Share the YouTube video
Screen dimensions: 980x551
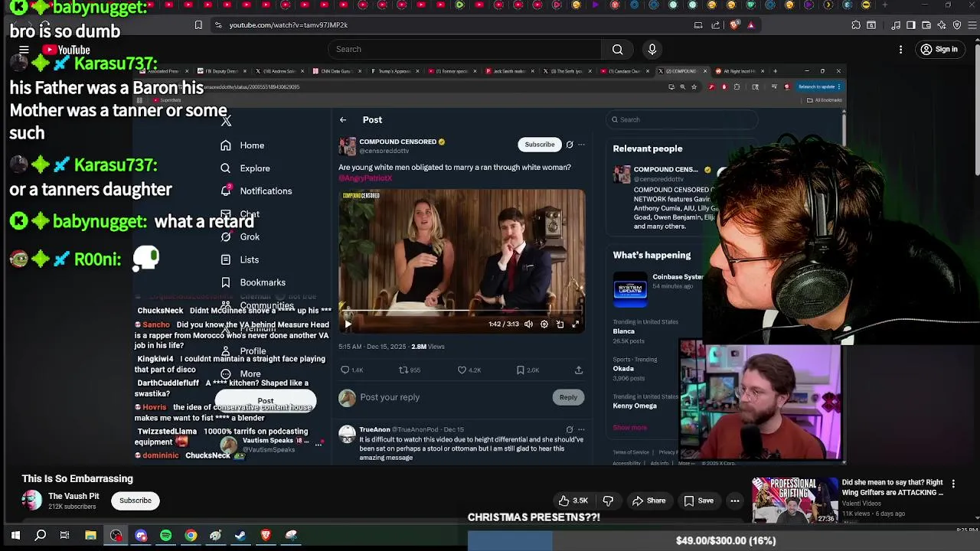[648, 500]
